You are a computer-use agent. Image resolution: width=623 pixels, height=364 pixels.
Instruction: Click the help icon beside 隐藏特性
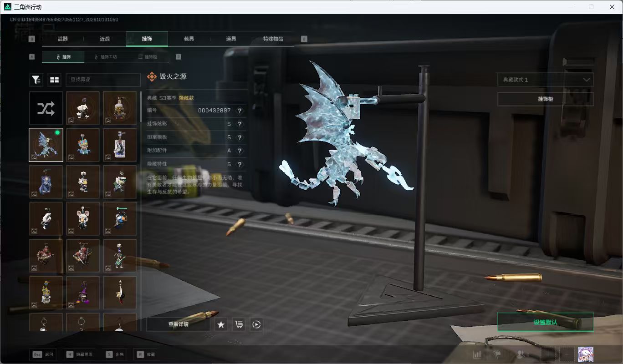pyautogui.click(x=240, y=164)
